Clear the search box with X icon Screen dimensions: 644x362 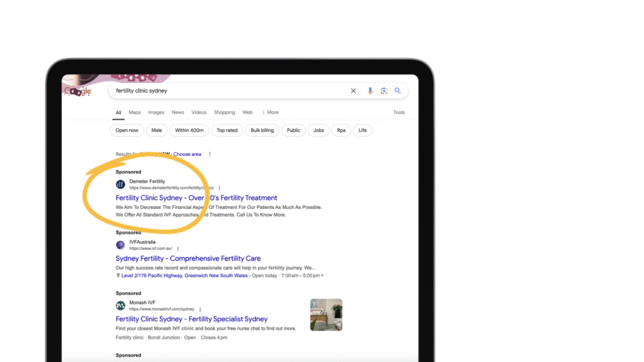(353, 91)
